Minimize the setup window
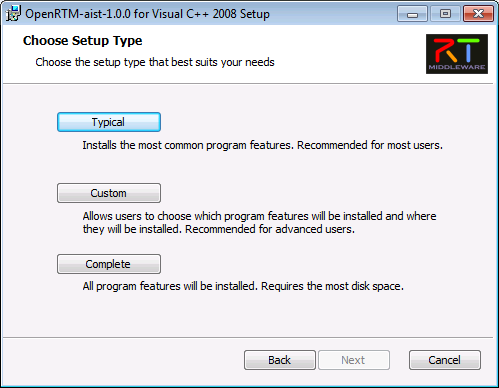Screen dimensions: 499x388 [412, 14]
